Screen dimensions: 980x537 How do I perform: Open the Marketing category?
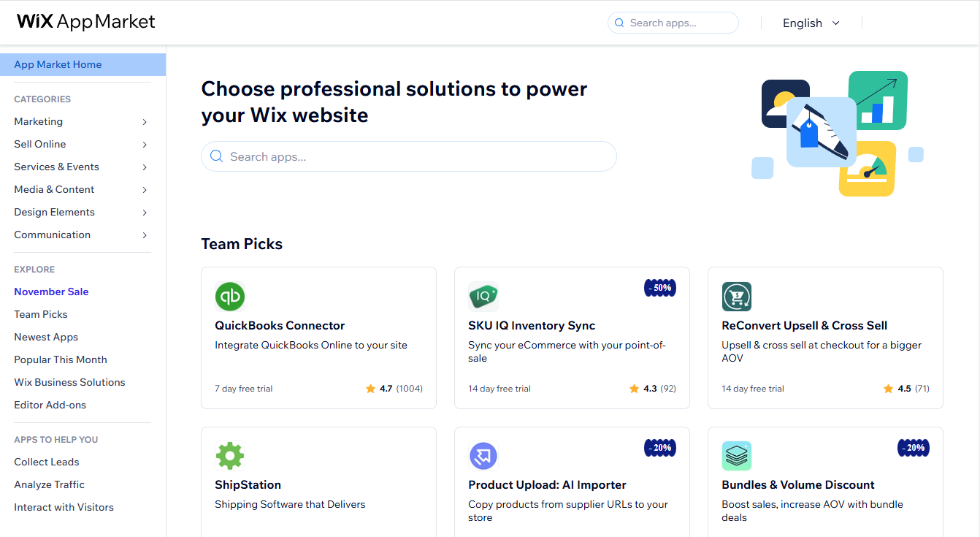point(38,121)
